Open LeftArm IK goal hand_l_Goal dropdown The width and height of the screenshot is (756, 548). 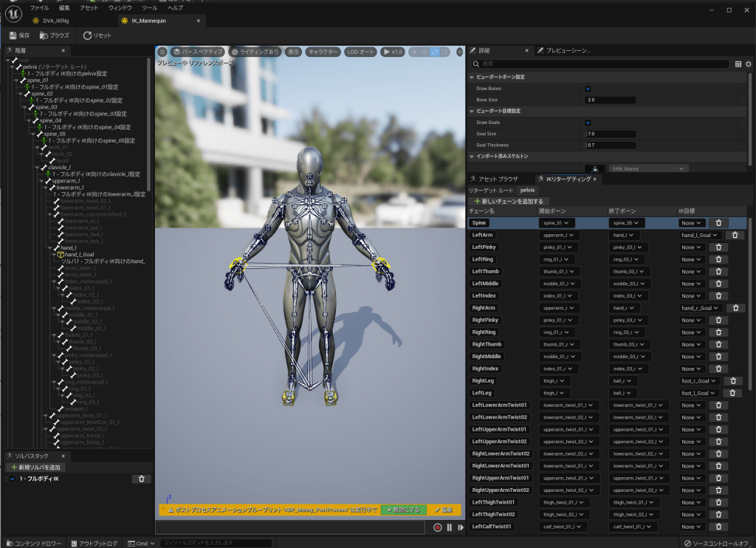pos(699,235)
